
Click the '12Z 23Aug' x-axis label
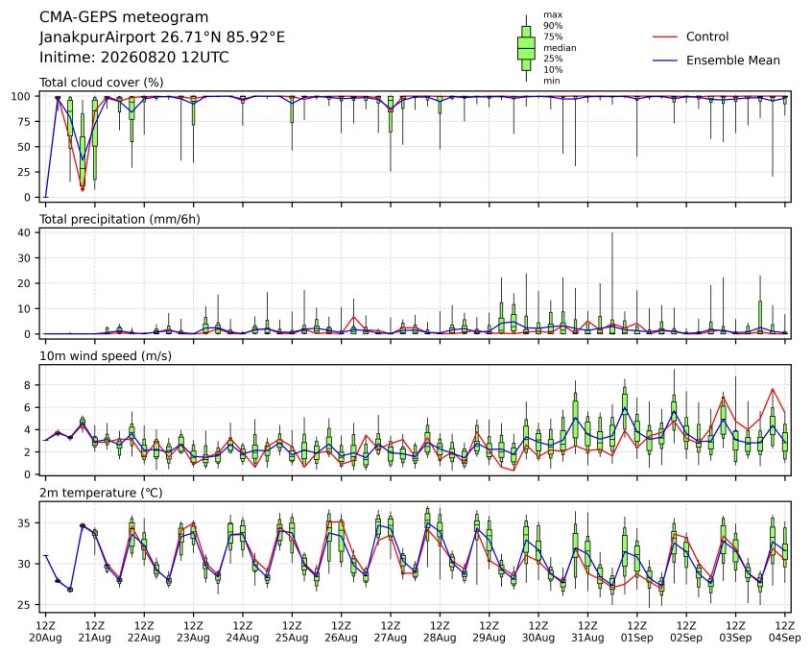coord(193,632)
